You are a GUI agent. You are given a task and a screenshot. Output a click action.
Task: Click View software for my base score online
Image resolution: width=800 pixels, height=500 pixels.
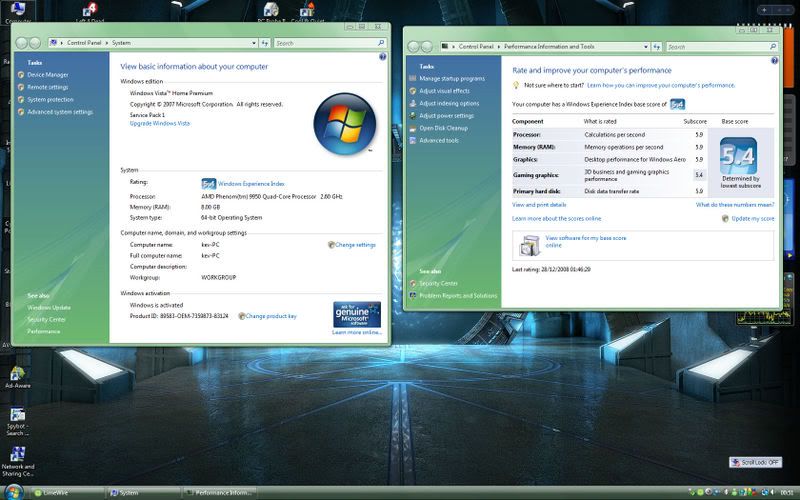586,241
